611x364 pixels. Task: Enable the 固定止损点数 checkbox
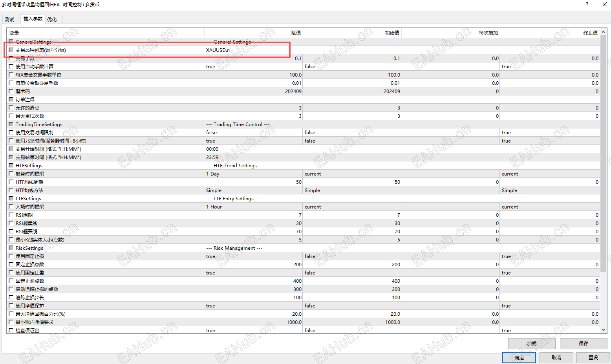coord(11,264)
